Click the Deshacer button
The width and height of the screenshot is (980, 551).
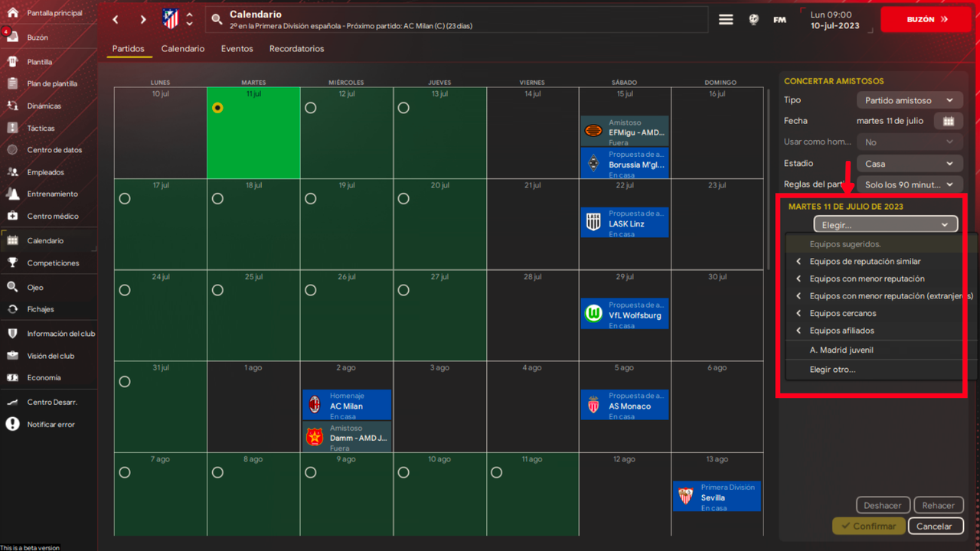883,505
